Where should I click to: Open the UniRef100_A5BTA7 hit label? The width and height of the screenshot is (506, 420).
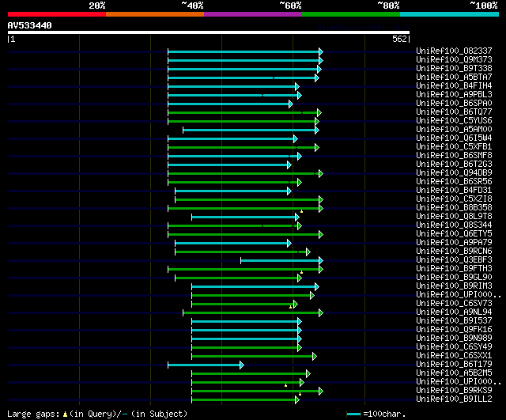[x=454, y=78]
